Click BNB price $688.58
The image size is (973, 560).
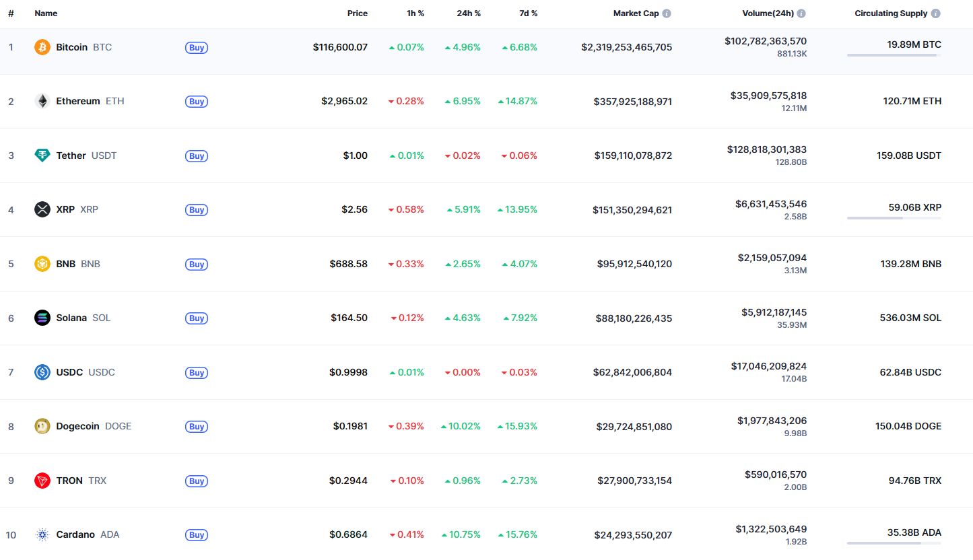349,264
